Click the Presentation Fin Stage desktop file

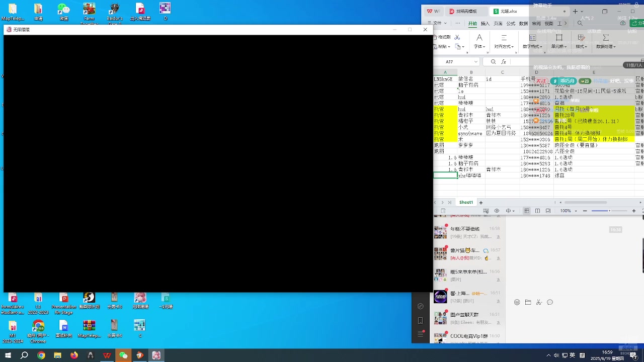[x=63, y=304]
